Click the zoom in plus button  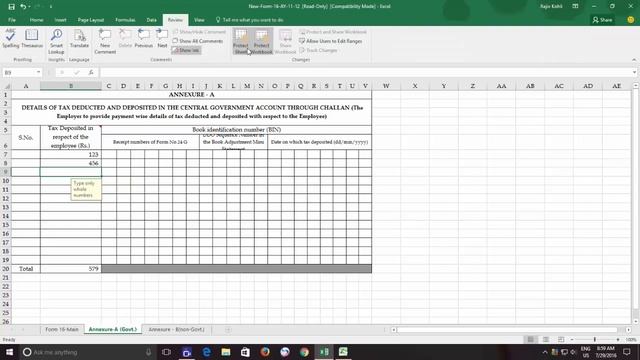(x=618, y=340)
